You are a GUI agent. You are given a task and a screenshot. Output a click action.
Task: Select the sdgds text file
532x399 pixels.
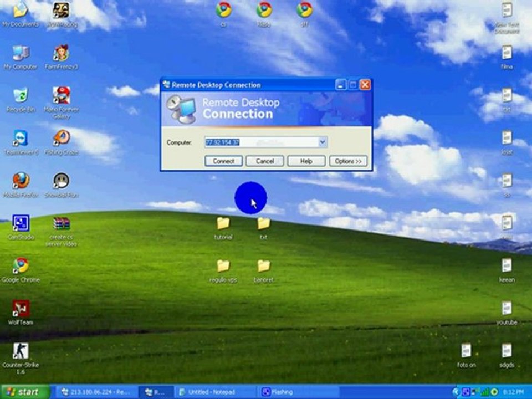click(x=507, y=356)
